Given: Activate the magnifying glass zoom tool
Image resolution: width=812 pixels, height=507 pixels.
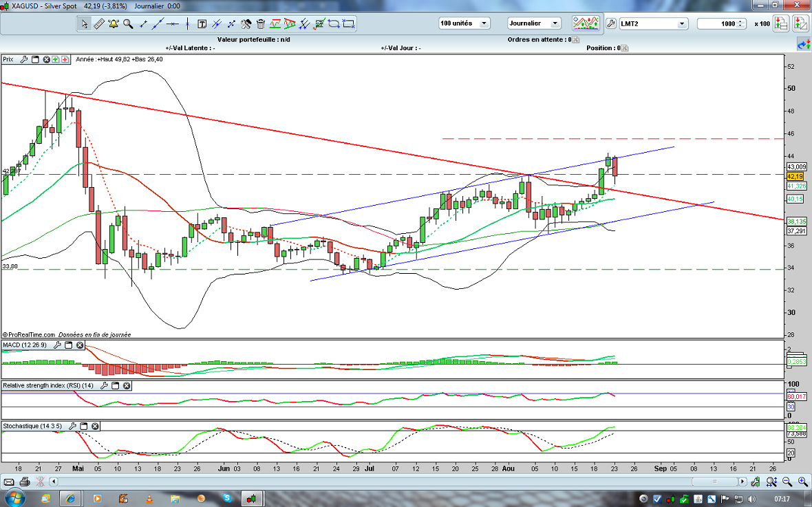Looking at the screenshot, I should coord(128,23).
